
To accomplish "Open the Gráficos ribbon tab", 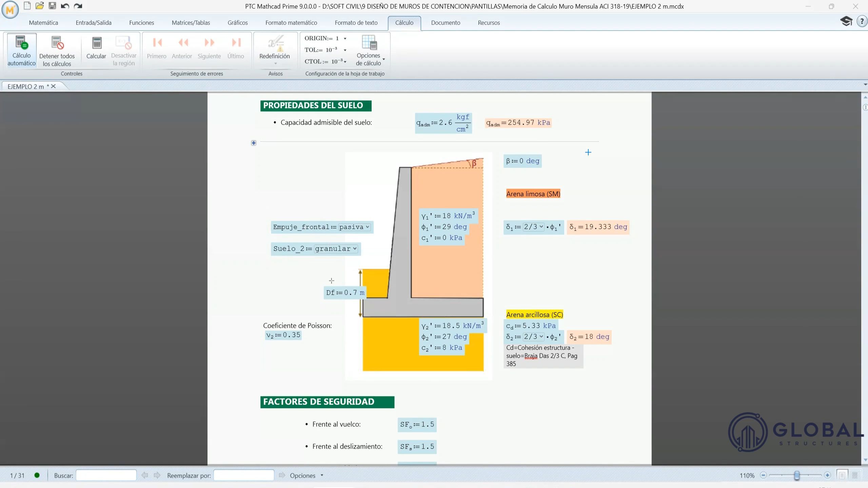I will coord(237,23).
